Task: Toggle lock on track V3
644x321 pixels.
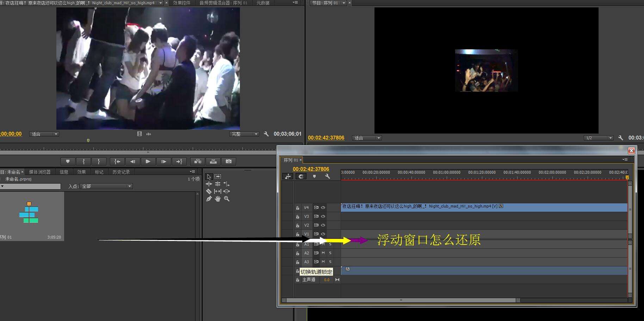Action: click(298, 217)
